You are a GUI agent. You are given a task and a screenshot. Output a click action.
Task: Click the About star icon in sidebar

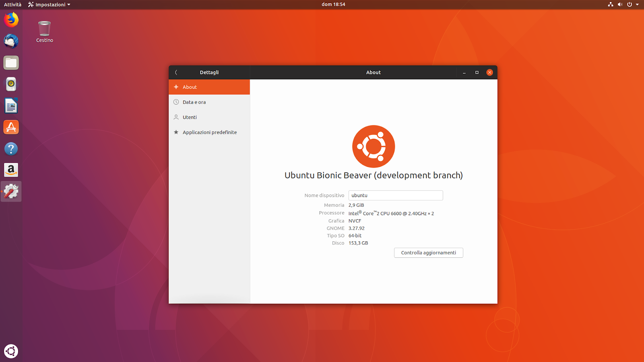click(x=176, y=87)
